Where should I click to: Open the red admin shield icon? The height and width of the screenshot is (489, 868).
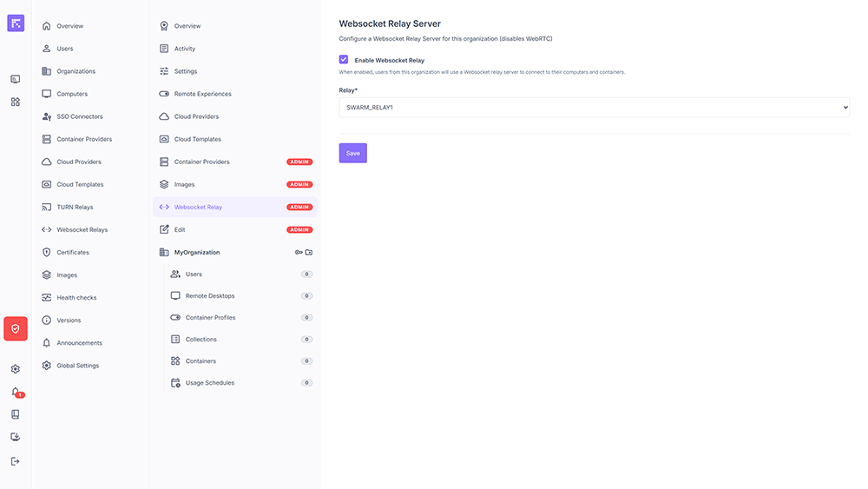[x=16, y=328]
